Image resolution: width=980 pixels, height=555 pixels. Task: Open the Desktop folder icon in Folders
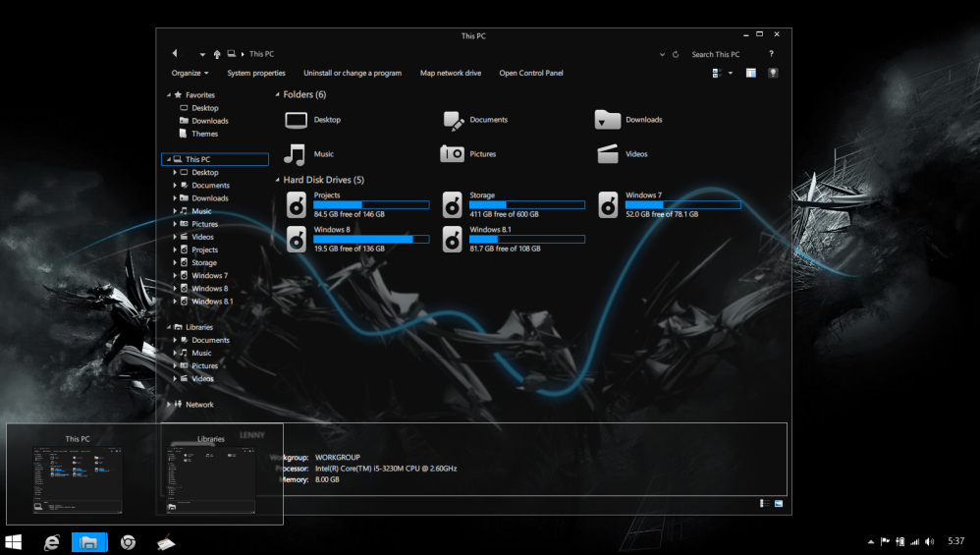(x=297, y=120)
